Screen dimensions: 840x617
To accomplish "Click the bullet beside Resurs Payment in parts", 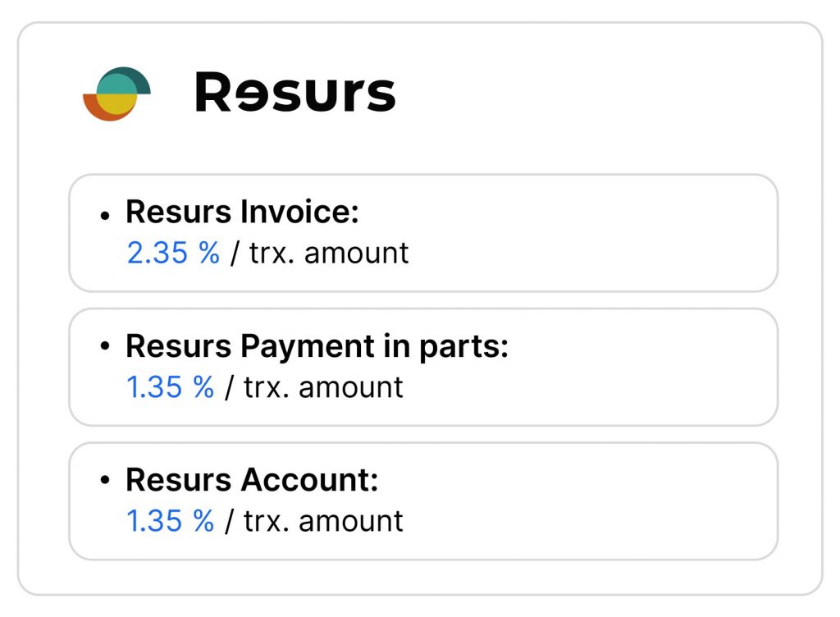I will click(x=105, y=348).
